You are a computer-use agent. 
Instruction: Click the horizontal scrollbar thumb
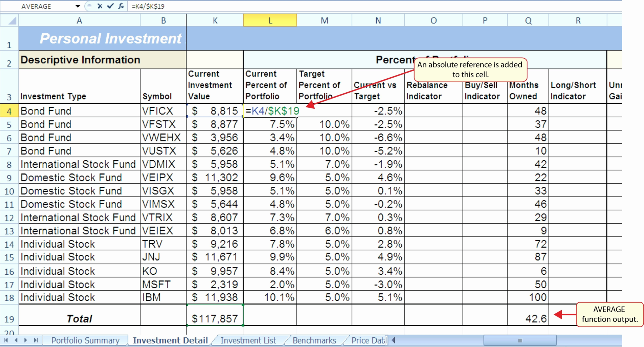(x=519, y=339)
